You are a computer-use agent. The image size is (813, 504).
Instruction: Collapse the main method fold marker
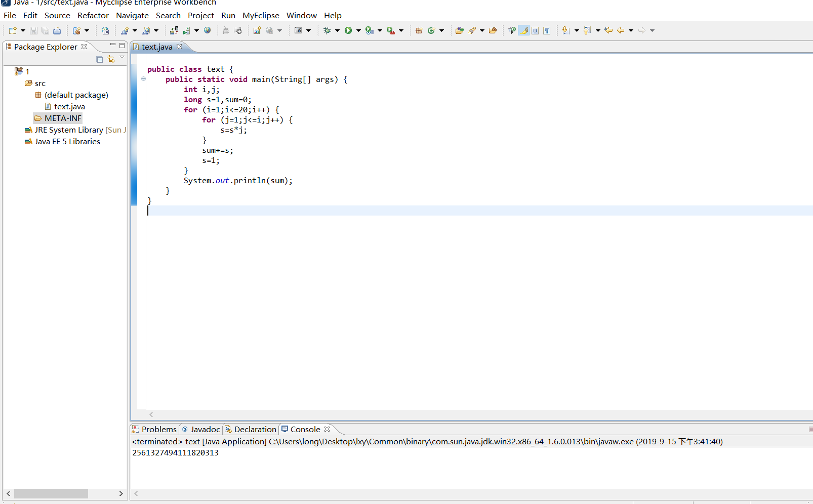point(144,79)
